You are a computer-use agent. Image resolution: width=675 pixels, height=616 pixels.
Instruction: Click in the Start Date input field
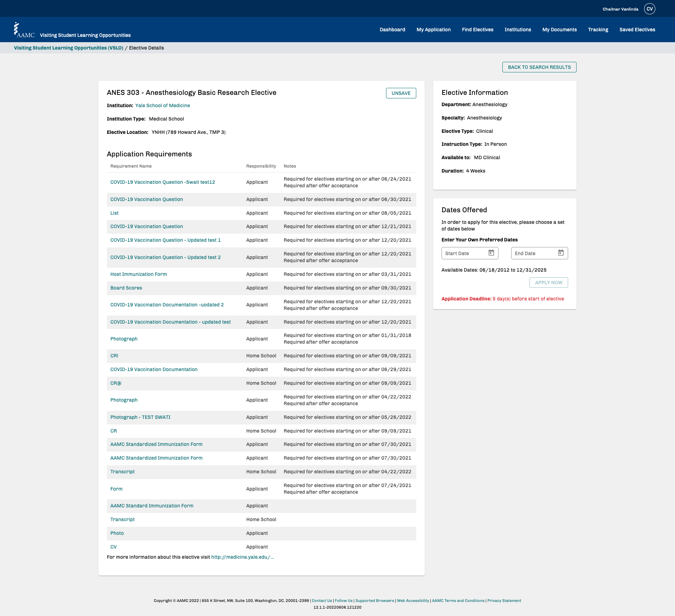(470, 253)
